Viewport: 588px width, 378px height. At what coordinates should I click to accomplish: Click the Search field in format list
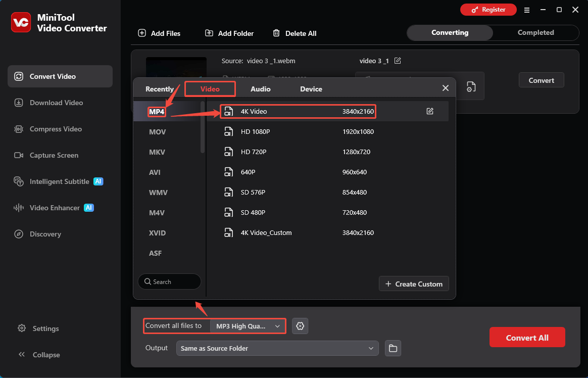pos(170,281)
